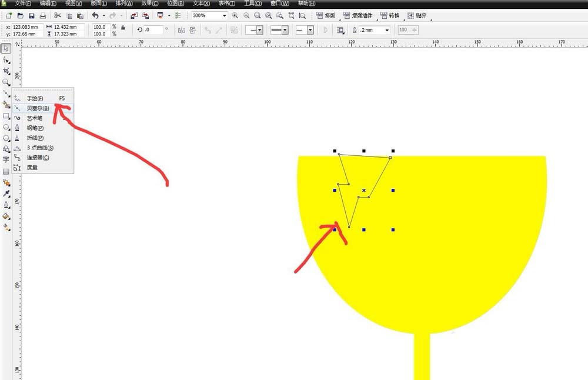Open the 文件(F) menu
Screen dimensions: 588x380
[x=23, y=4]
